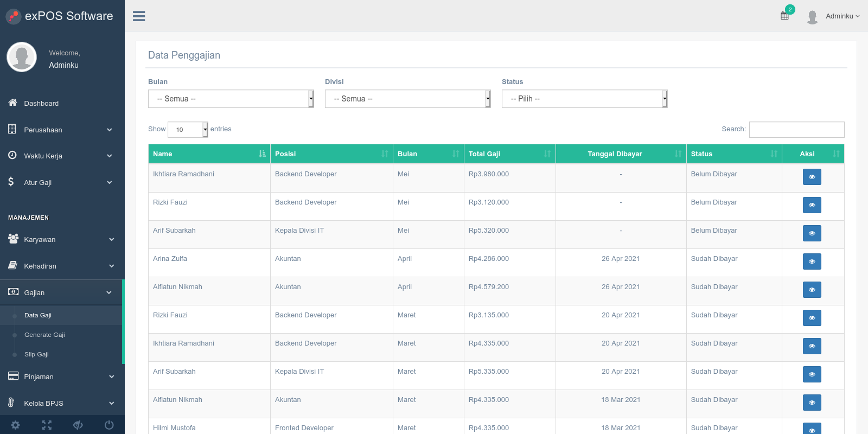Open Generate Gaji submenu item
This screenshot has width=868, height=434.
click(44, 335)
